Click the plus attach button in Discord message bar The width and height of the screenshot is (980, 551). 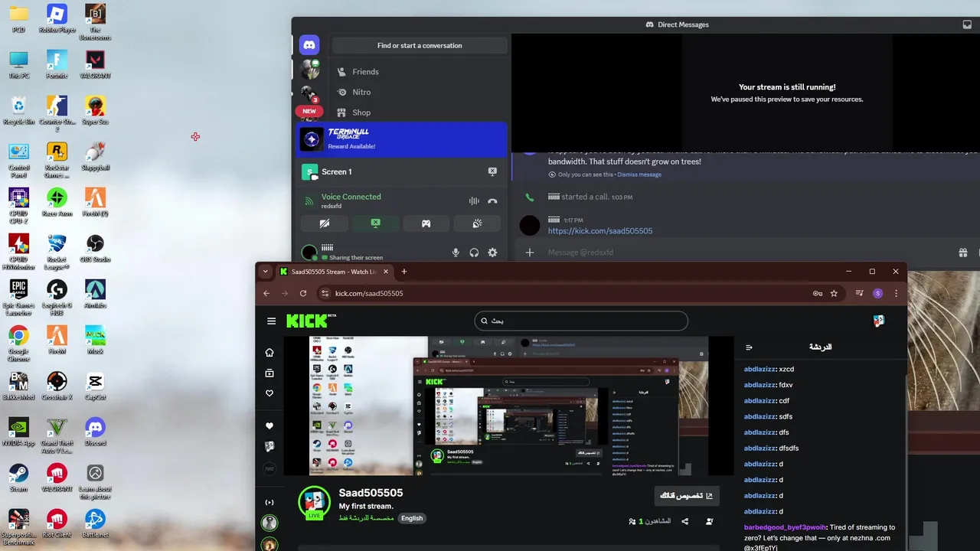529,253
